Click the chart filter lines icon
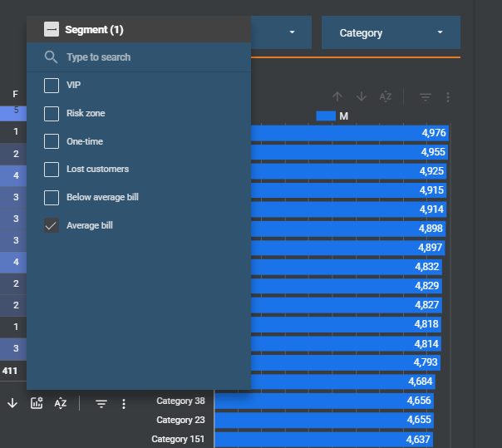 coord(426,96)
